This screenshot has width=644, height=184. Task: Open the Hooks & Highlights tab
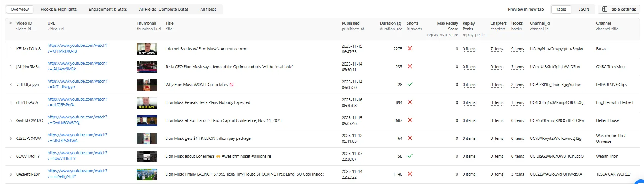[59, 9]
